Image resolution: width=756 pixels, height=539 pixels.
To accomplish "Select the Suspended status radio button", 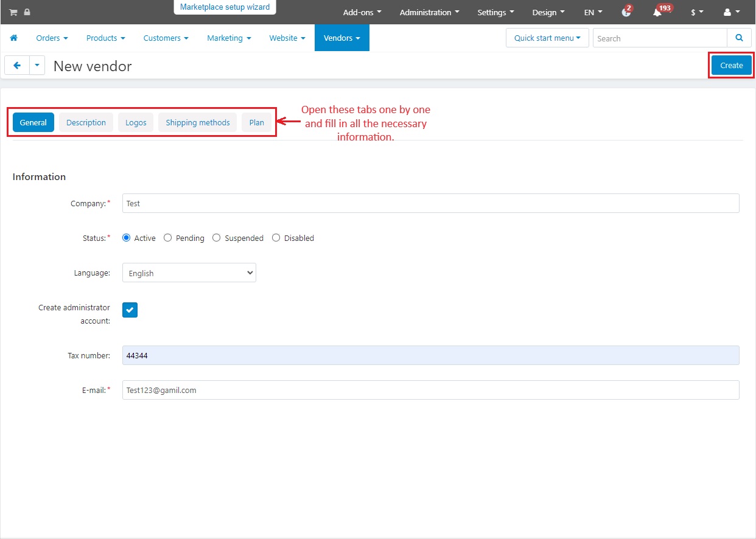I will (216, 238).
